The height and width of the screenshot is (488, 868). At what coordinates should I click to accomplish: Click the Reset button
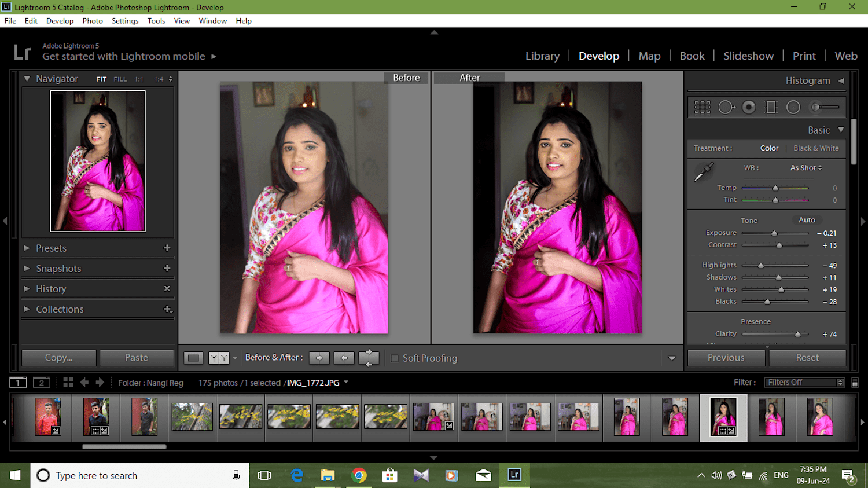[x=807, y=358]
